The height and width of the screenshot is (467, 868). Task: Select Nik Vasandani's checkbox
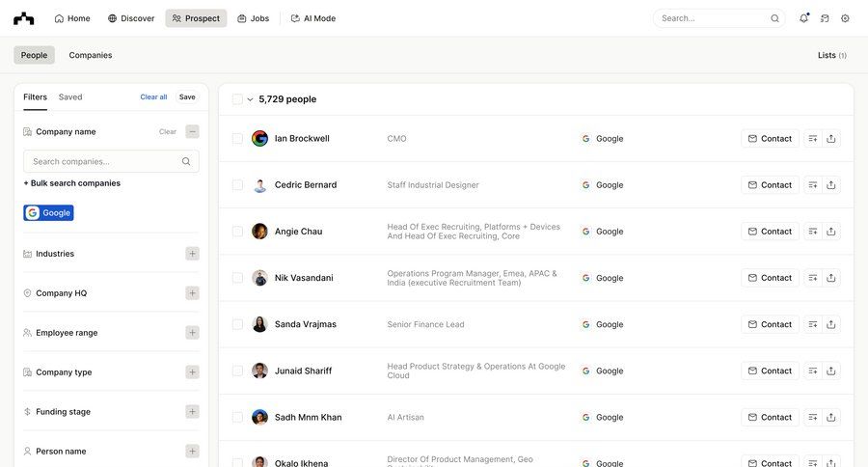click(x=237, y=278)
